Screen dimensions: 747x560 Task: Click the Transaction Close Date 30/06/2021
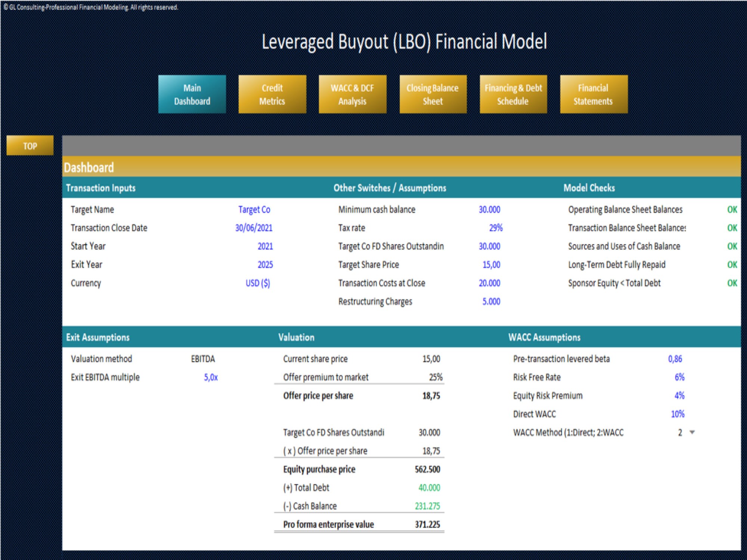pos(254,228)
